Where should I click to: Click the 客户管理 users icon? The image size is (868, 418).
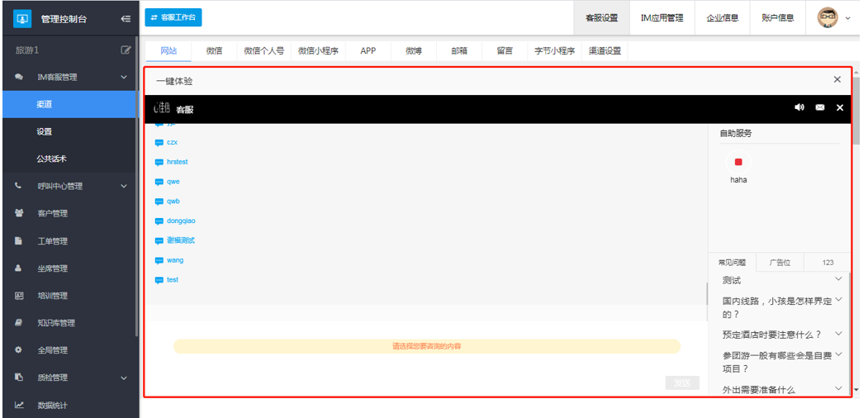coord(19,213)
